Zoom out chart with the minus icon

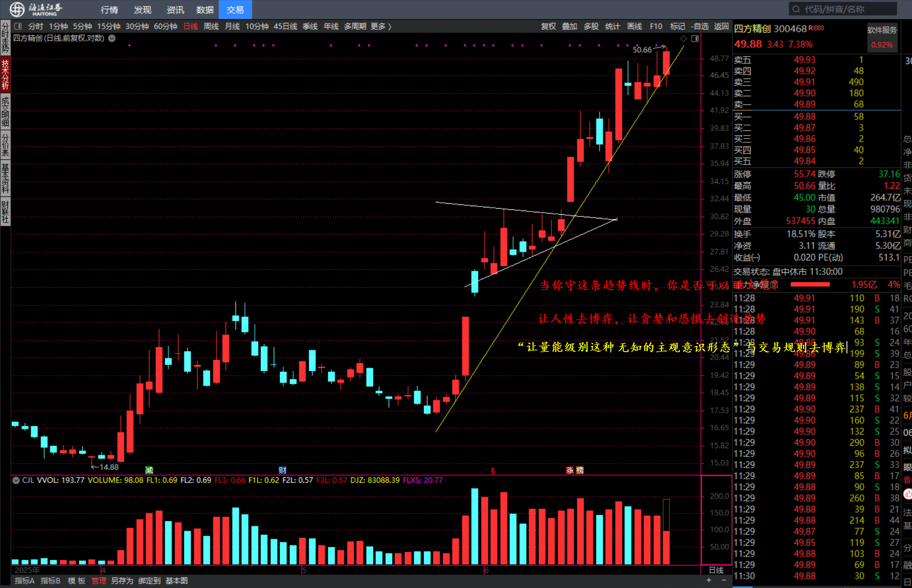(724, 580)
